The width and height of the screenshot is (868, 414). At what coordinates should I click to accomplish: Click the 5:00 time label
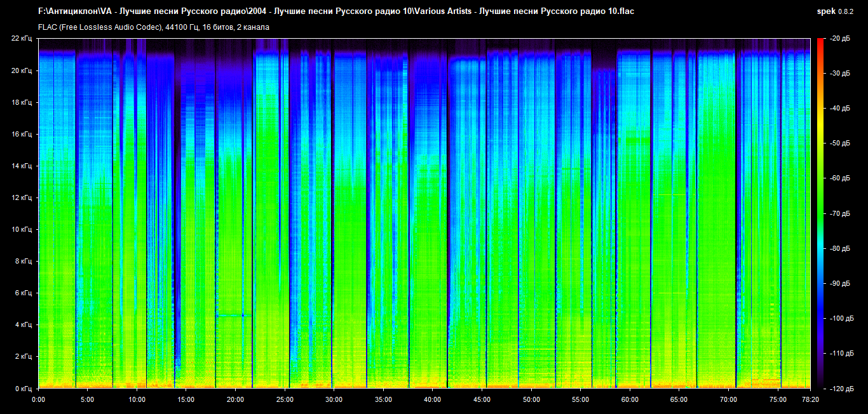tap(88, 399)
